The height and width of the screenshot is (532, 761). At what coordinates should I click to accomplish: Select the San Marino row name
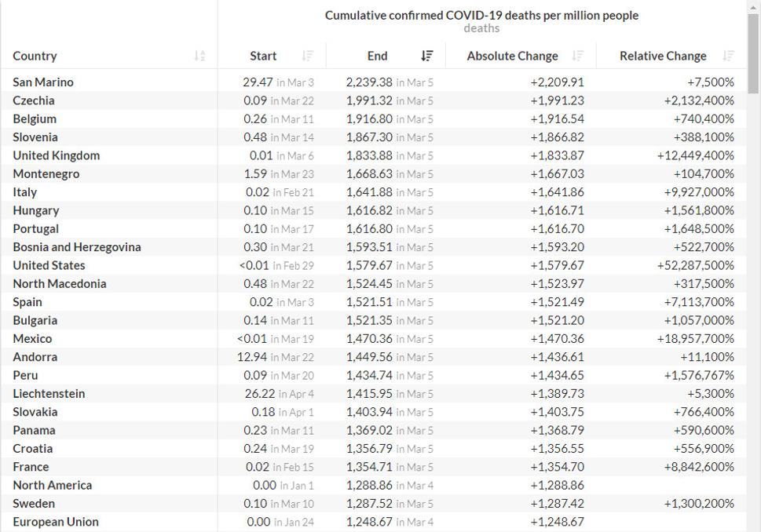click(x=43, y=82)
